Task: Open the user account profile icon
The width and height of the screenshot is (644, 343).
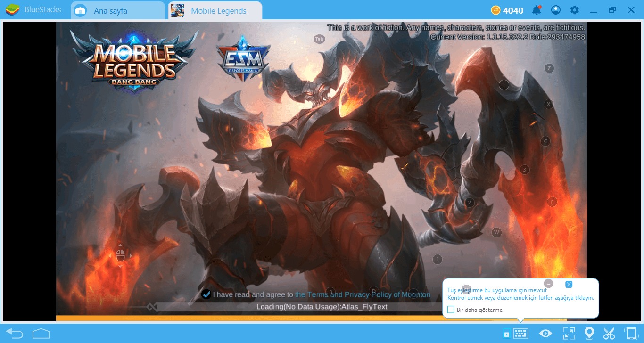Action: click(x=556, y=10)
